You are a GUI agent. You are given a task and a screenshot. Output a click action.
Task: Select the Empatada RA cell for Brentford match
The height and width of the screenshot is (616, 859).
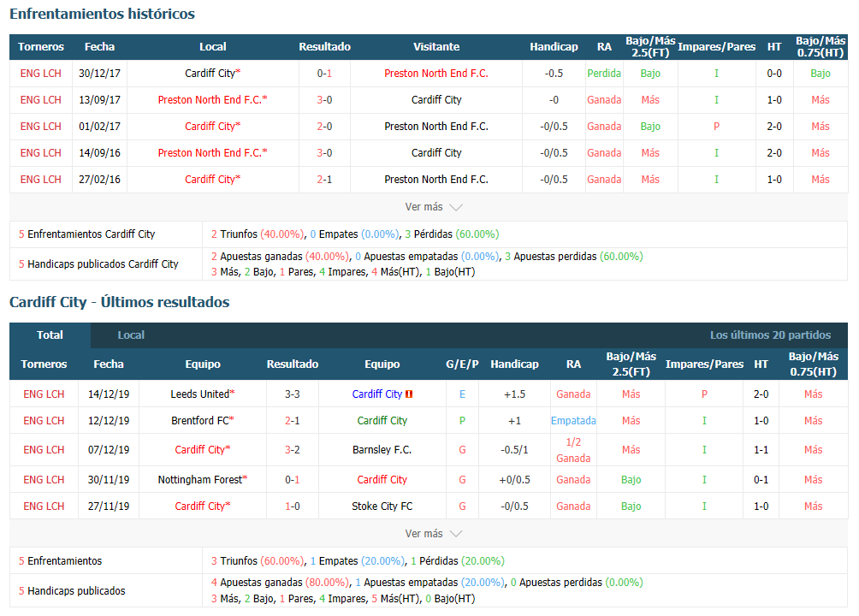pyautogui.click(x=573, y=421)
